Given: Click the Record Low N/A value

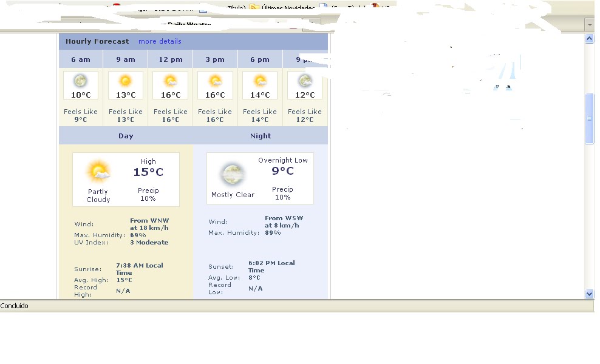Looking at the screenshot, I should tap(256, 289).
